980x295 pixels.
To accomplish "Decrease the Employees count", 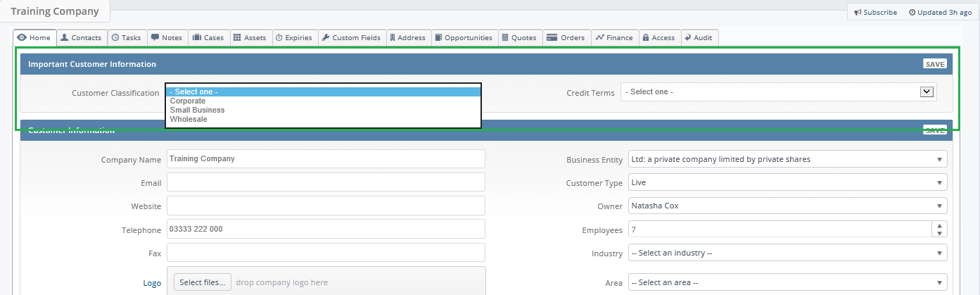I will click(x=939, y=234).
